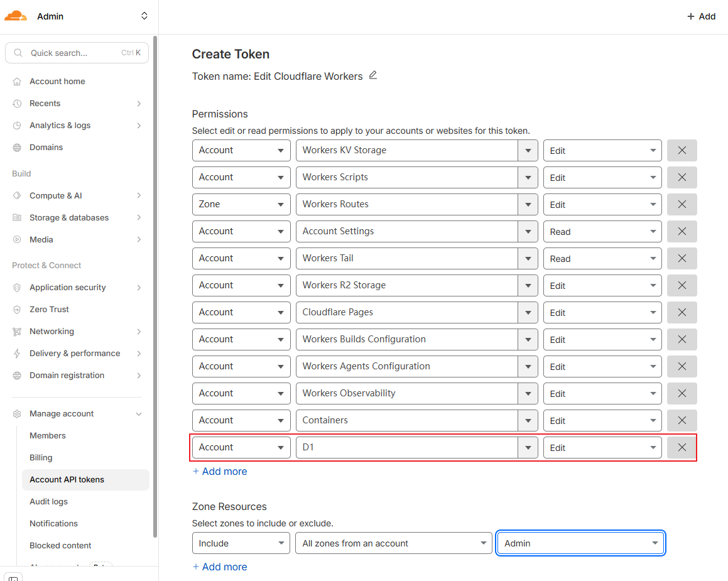Open the Workers Routes Zone scope dropdown
This screenshot has height=581, width=728.
point(241,205)
